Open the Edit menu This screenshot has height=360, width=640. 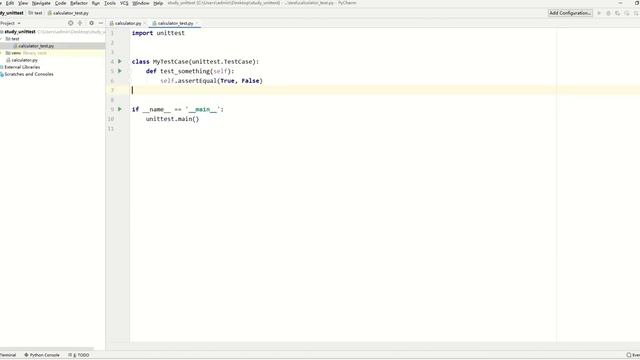pyautogui.click(x=10, y=3)
